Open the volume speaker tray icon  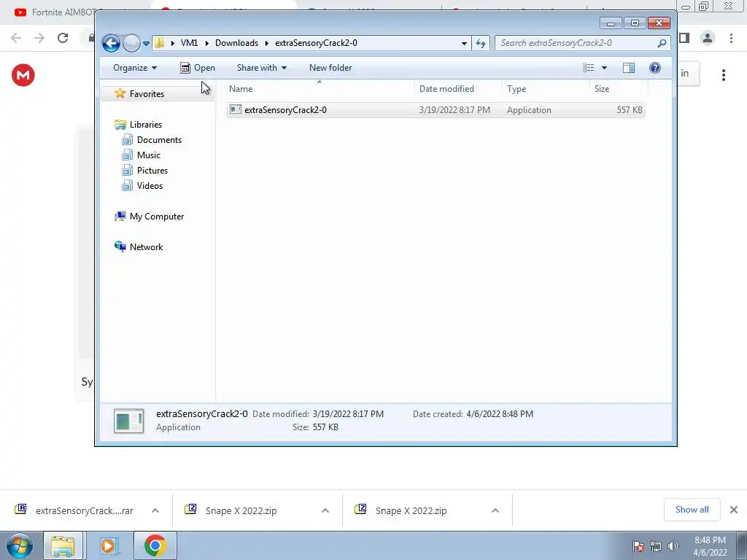673,546
